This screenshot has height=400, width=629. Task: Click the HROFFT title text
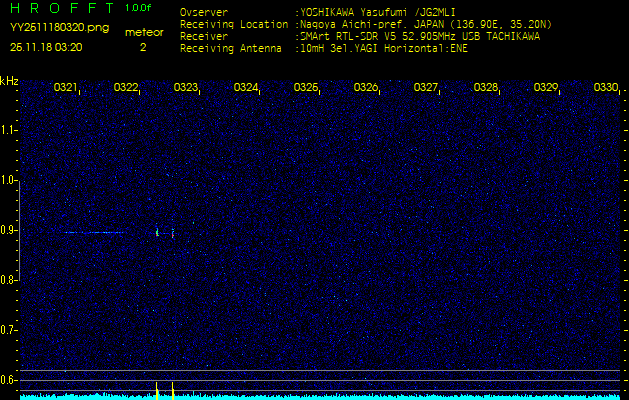(59, 9)
